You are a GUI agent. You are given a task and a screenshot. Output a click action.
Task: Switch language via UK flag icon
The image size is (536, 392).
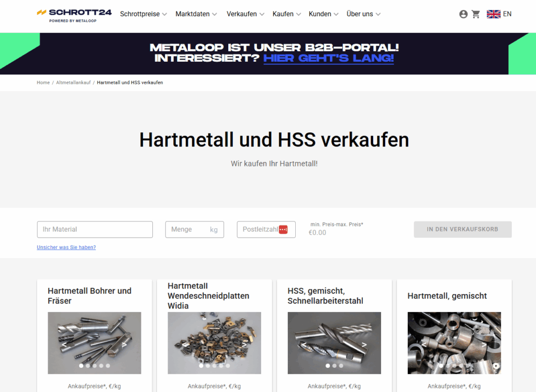pyautogui.click(x=494, y=14)
